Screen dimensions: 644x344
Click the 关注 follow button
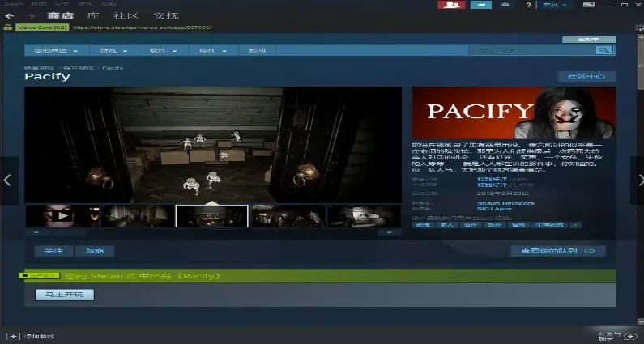point(53,251)
